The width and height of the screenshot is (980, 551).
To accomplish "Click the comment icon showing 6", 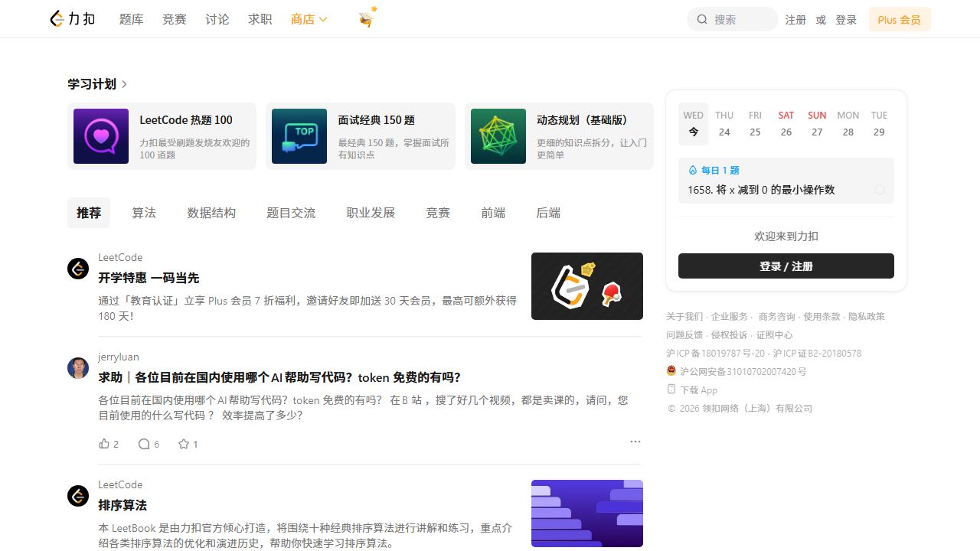I will [x=144, y=444].
